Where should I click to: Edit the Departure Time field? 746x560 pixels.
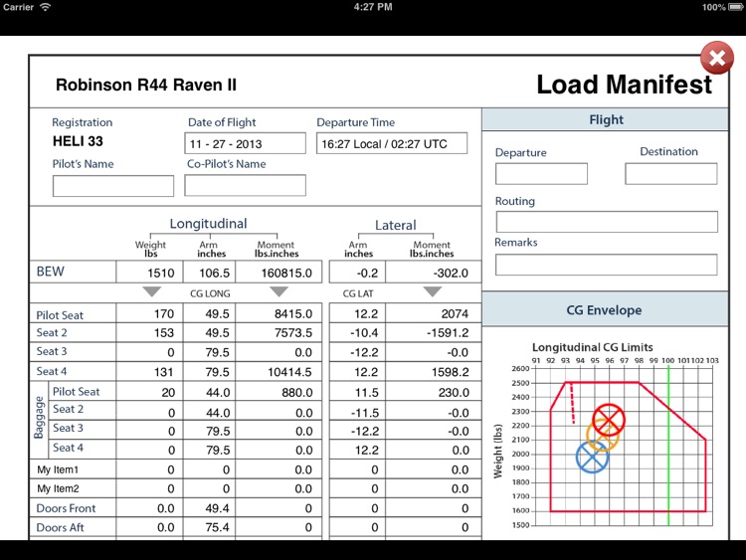(x=392, y=143)
